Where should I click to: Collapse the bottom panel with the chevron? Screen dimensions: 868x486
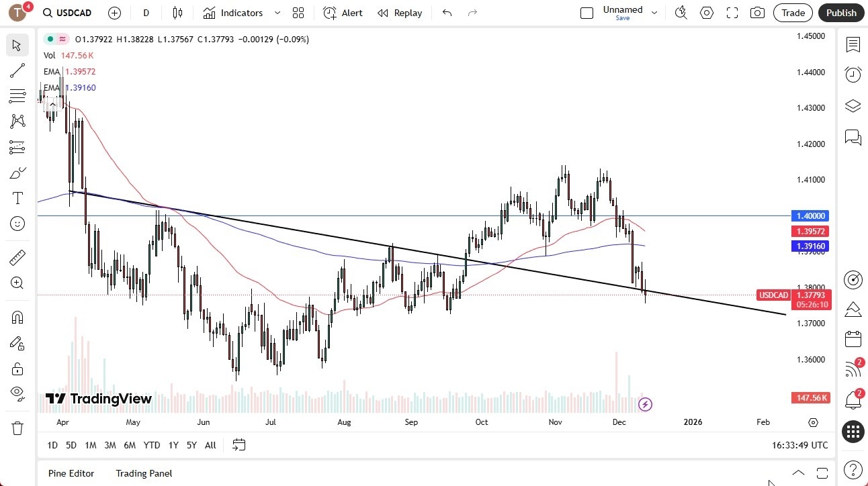click(x=798, y=473)
